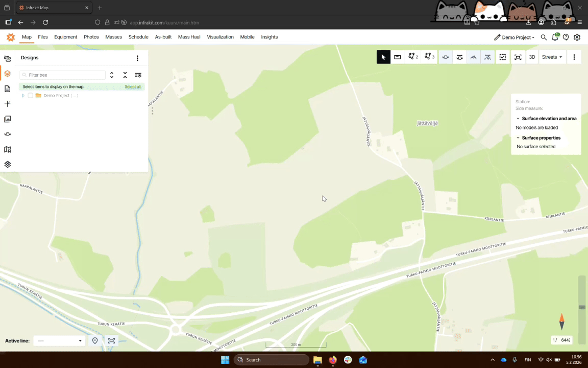Open the Demo Project selector dropdown
588x368 pixels.
(514, 37)
